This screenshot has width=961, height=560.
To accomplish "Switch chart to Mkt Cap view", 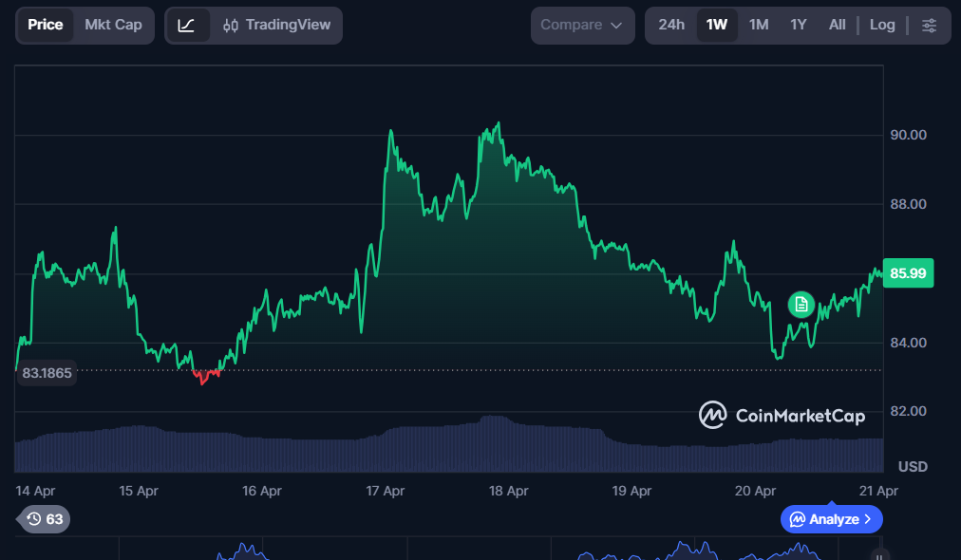I will [x=113, y=25].
